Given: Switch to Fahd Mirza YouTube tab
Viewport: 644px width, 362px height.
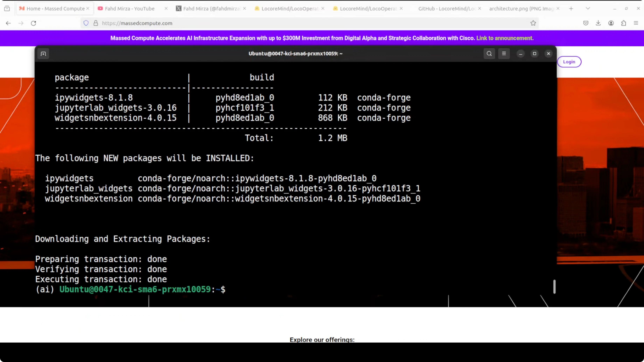Looking at the screenshot, I should pyautogui.click(x=129, y=9).
